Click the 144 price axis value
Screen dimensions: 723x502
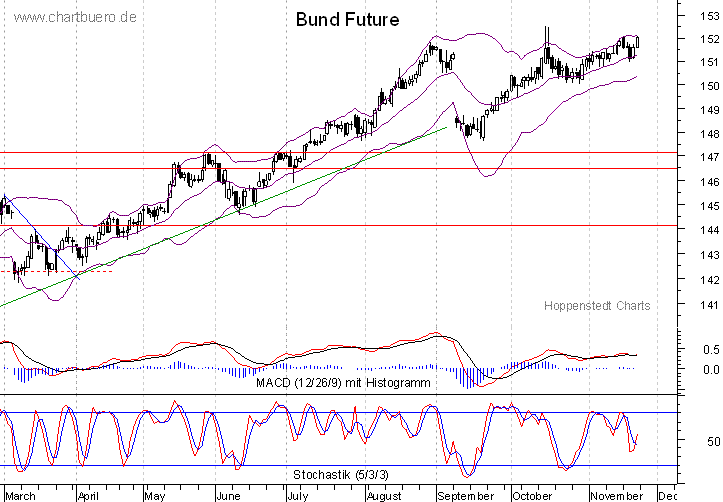pyautogui.click(x=709, y=230)
